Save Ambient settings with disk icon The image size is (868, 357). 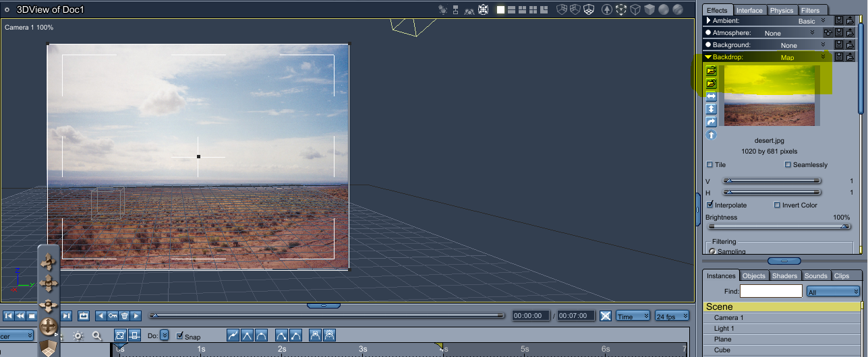click(839, 21)
